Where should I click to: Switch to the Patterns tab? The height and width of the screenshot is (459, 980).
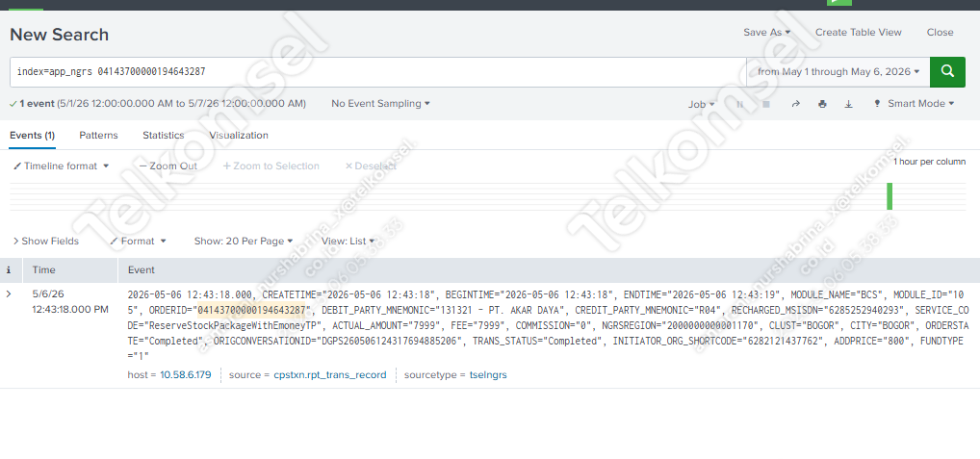98,136
